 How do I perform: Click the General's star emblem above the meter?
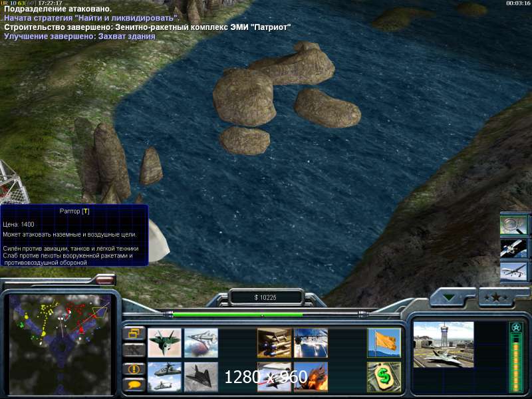coord(516,328)
